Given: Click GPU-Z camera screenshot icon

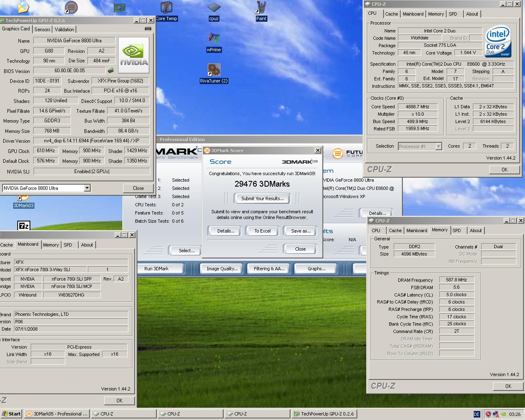Looking at the screenshot, I should point(148,29).
